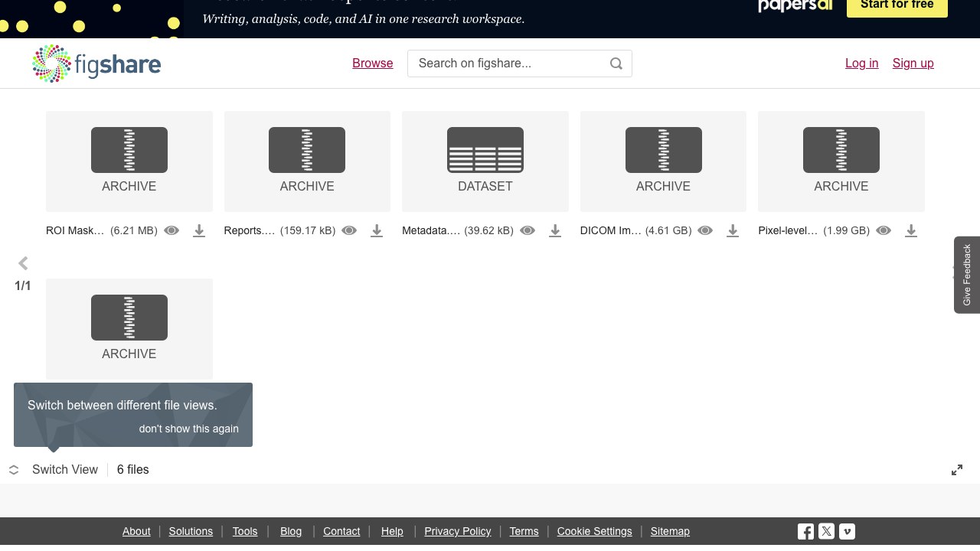Download the Pixel-level archive file

(911, 230)
